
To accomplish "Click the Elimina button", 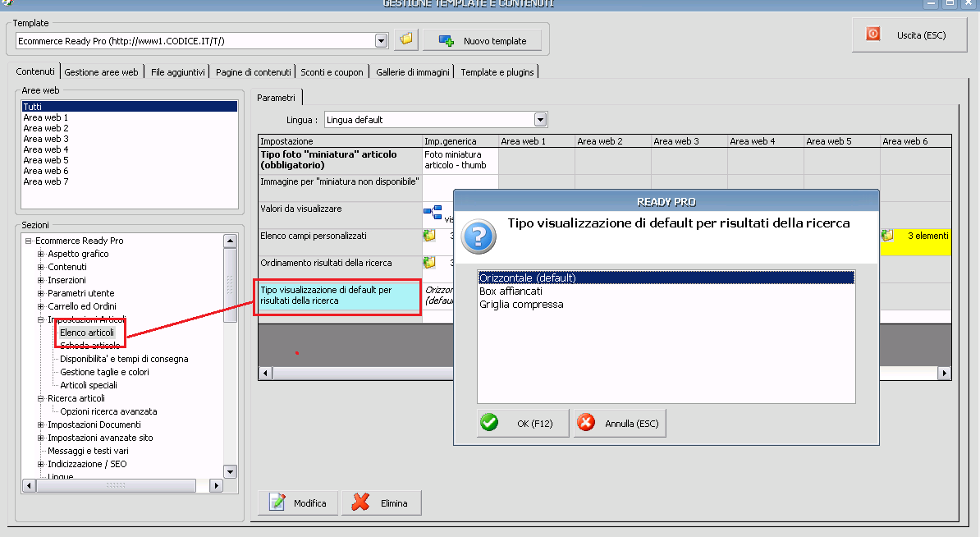I will (382, 503).
